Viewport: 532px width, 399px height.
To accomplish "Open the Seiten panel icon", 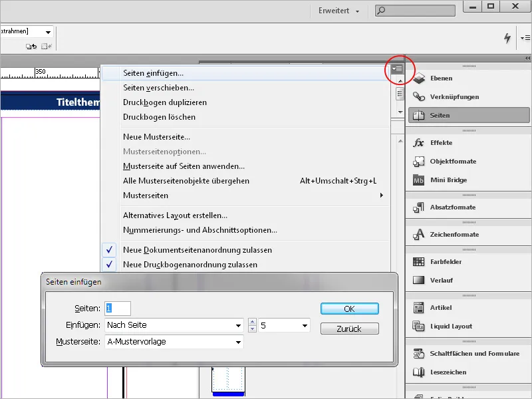I will pyautogui.click(x=419, y=115).
